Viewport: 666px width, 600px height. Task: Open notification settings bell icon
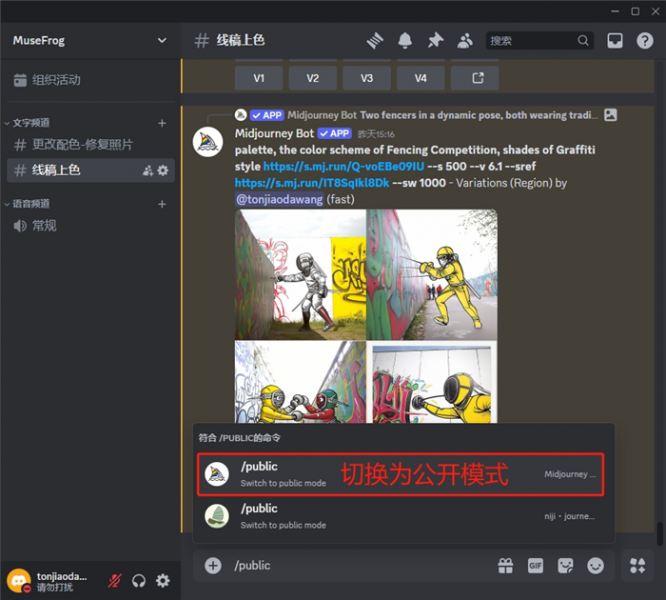pyautogui.click(x=405, y=41)
